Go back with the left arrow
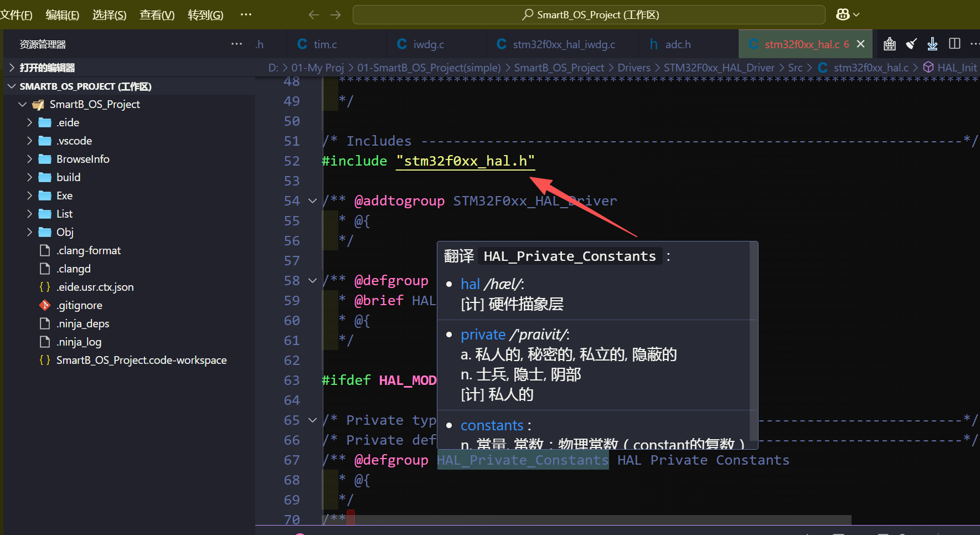The height and width of the screenshot is (535, 980). pyautogui.click(x=314, y=15)
